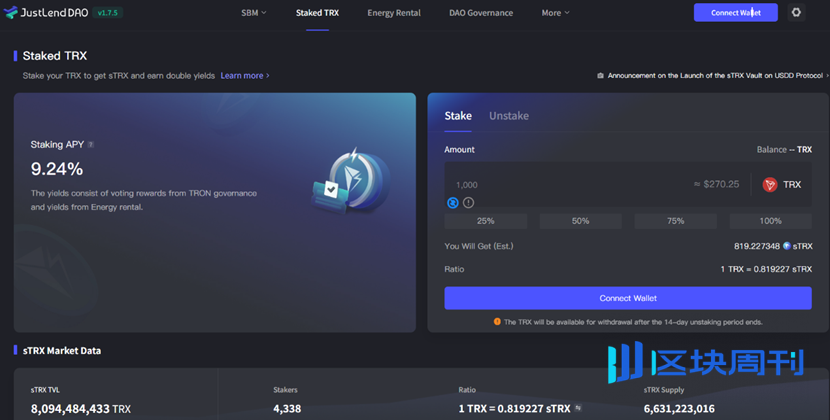This screenshot has width=830, height=420.
Task: Click the ≈ $270.25 value
Action: click(x=716, y=184)
